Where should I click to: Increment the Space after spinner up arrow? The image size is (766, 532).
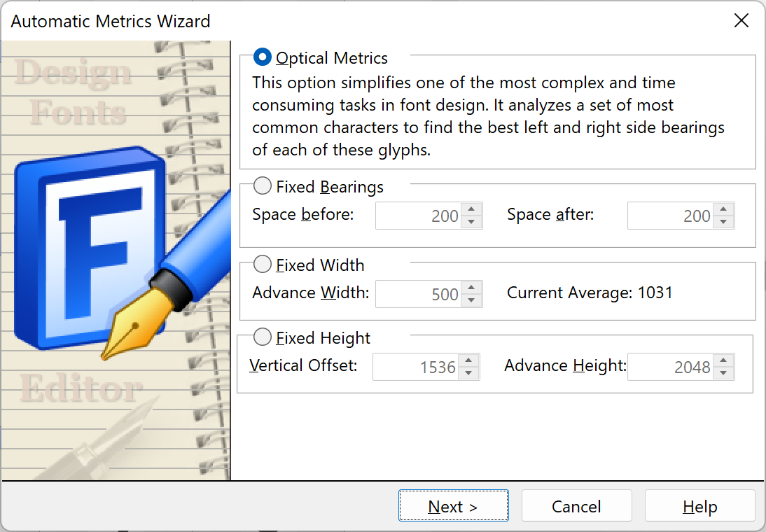pos(723,209)
